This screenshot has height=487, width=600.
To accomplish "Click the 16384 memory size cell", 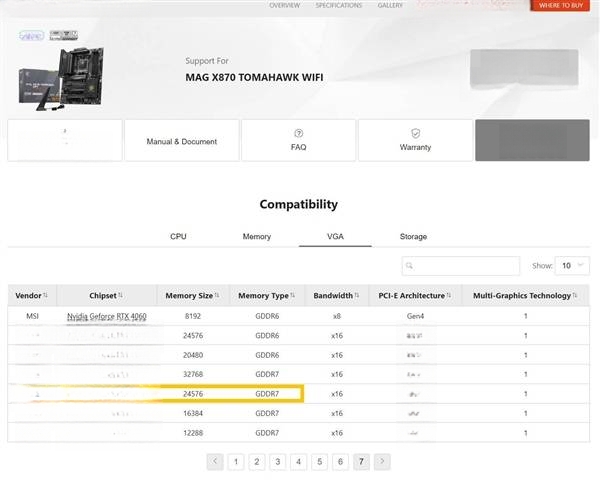I will (x=192, y=414).
